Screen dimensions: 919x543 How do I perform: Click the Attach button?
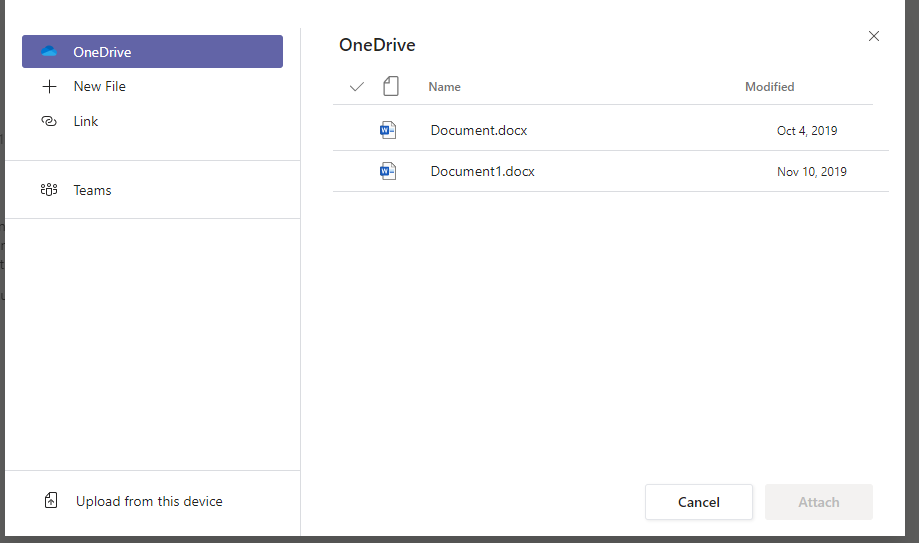(819, 502)
